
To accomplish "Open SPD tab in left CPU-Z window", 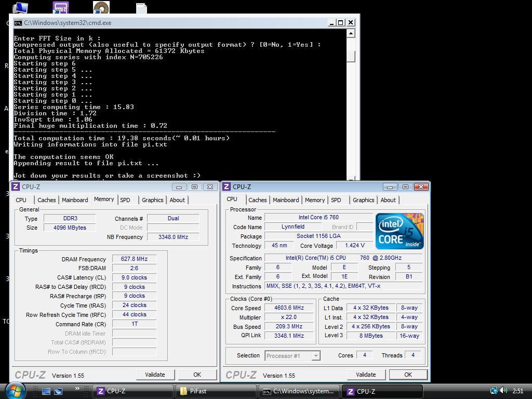I will click(x=125, y=200).
